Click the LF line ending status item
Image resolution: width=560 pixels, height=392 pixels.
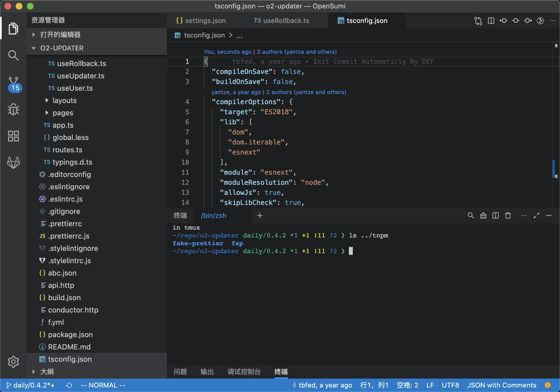[x=430, y=385]
